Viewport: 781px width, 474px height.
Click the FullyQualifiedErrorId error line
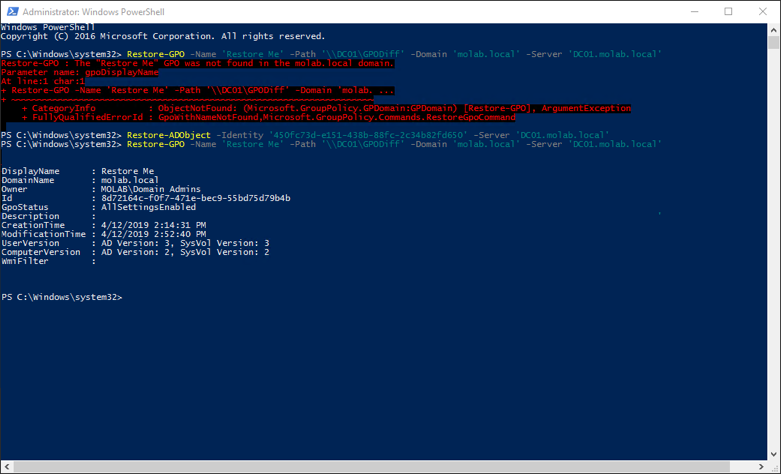click(x=268, y=117)
